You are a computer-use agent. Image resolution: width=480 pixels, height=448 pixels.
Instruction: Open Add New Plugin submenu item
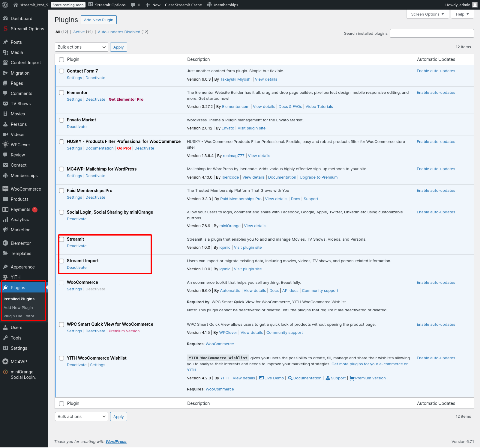(18, 308)
